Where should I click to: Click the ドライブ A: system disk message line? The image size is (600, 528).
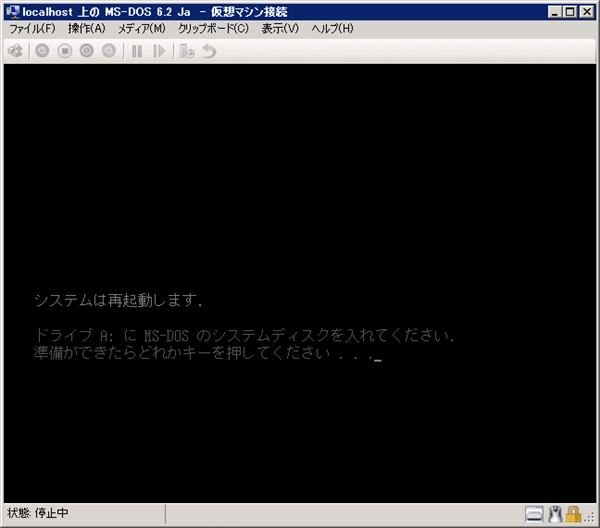(x=244, y=336)
